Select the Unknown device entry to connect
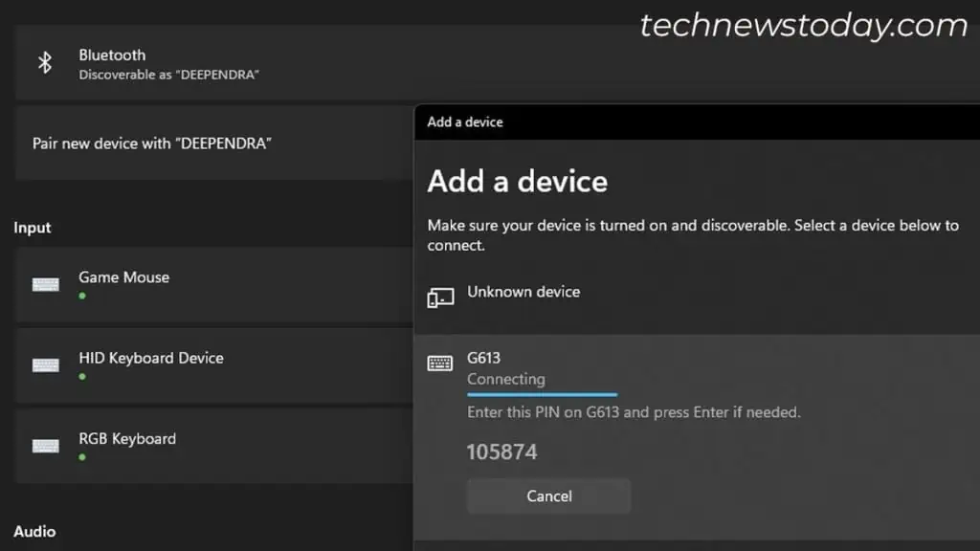The image size is (980, 551). pos(523,292)
